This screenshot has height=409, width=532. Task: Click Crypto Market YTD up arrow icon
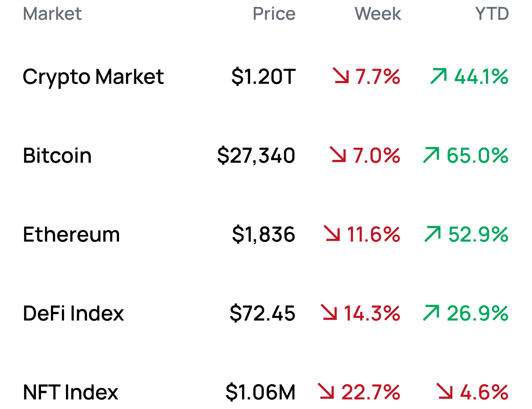(439, 76)
